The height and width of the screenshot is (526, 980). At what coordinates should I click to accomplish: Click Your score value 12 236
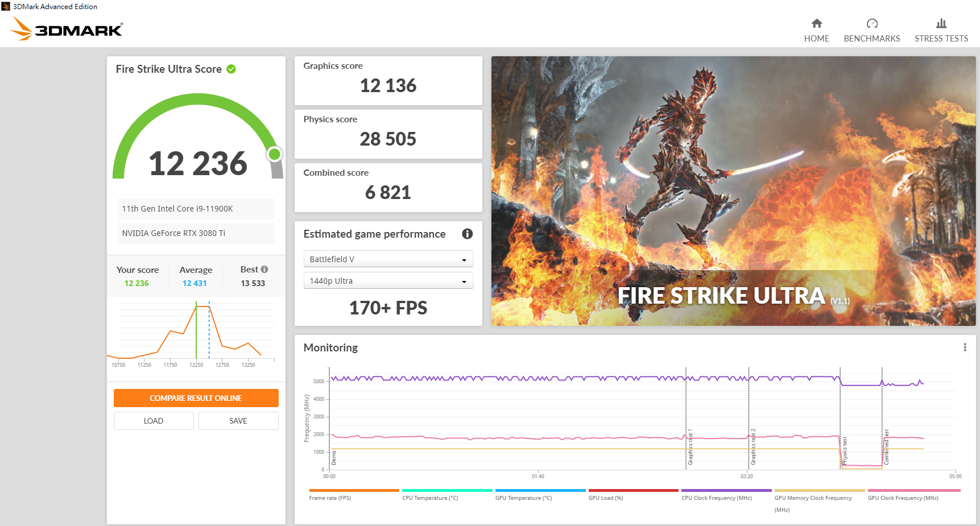137,283
